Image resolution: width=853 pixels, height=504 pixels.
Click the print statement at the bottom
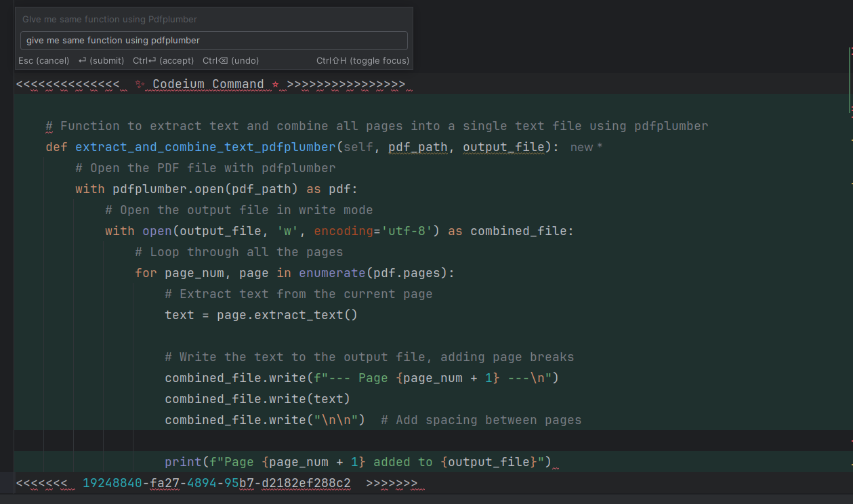(358, 462)
